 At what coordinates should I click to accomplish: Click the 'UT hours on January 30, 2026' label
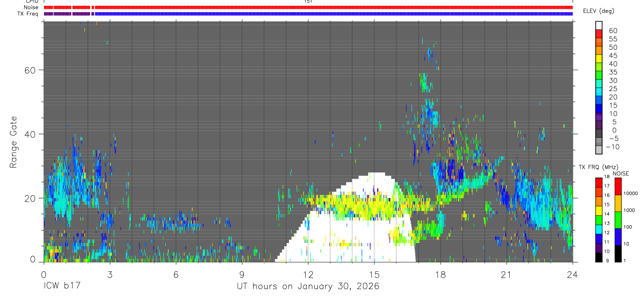(307, 287)
